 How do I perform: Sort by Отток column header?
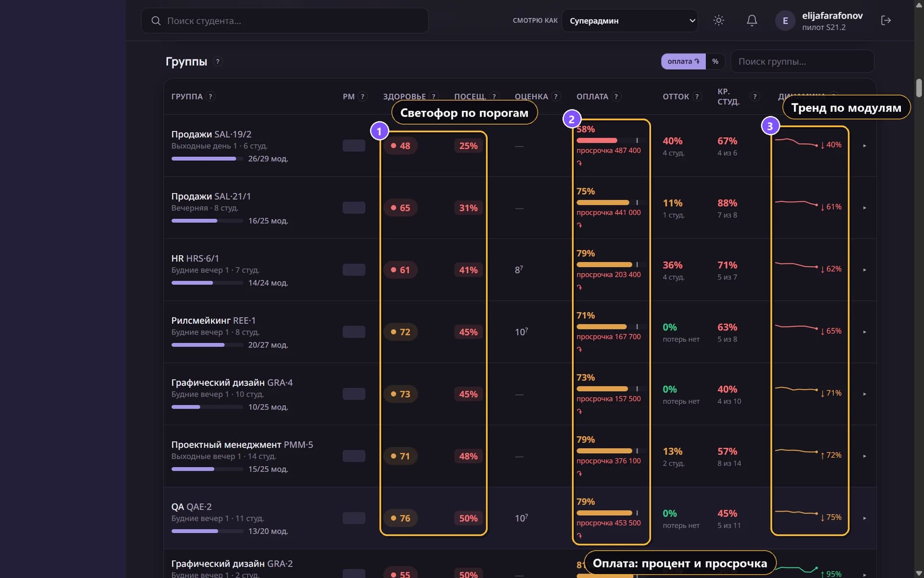coord(676,97)
